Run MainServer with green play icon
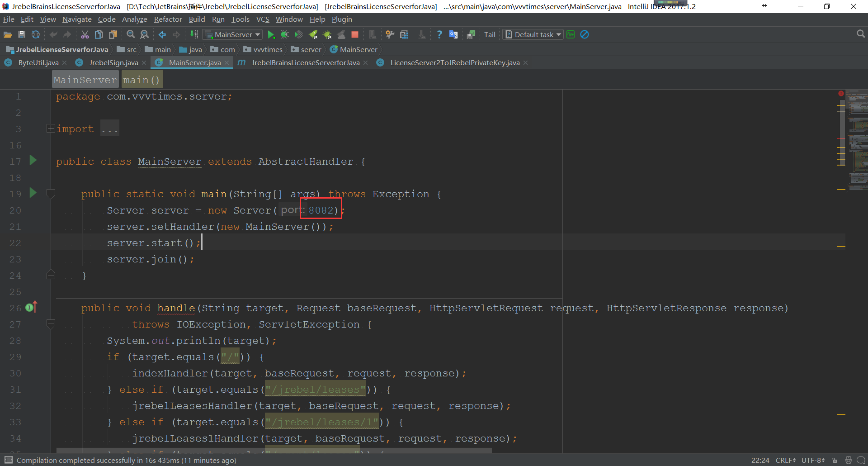This screenshot has height=466, width=868. pyautogui.click(x=271, y=35)
